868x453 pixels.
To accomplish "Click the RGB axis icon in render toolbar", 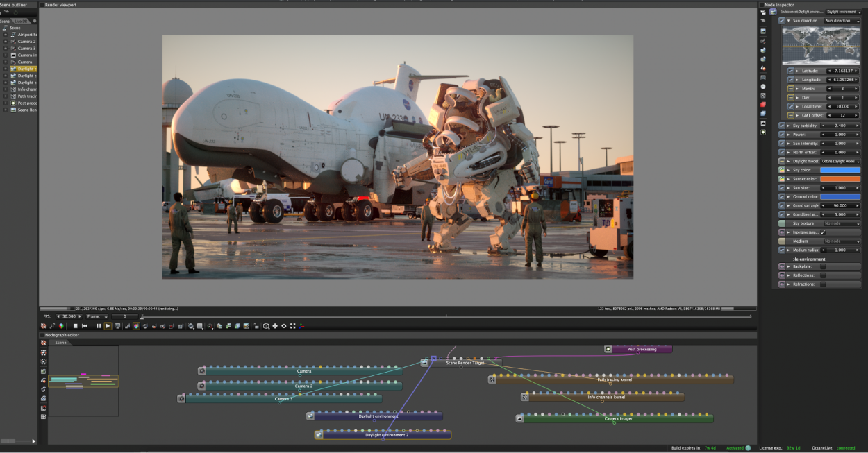I will tap(302, 326).
